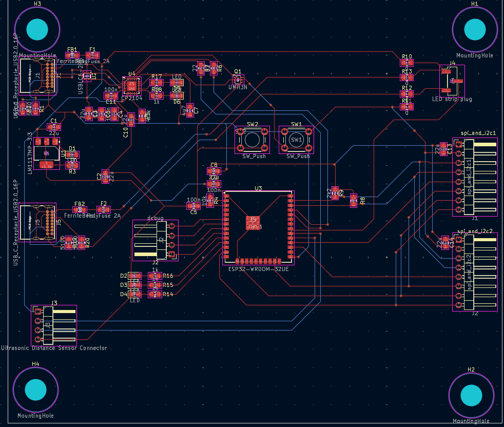
Task: Select the C1 22u capacitor
Action: click(53, 127)
